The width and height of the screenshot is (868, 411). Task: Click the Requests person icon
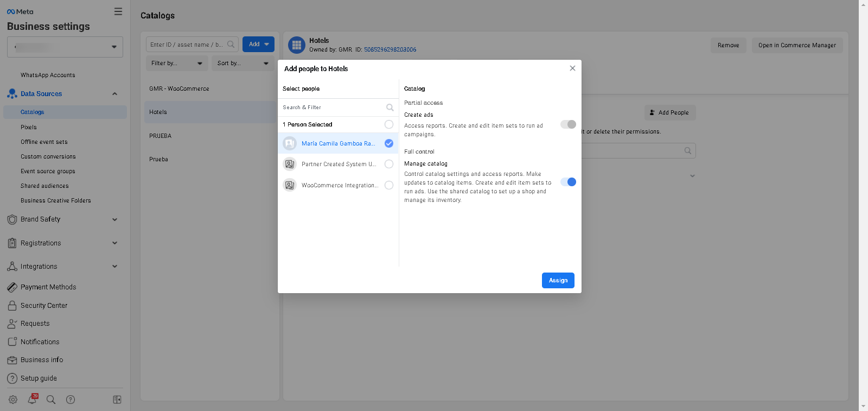tap(12, 324)
